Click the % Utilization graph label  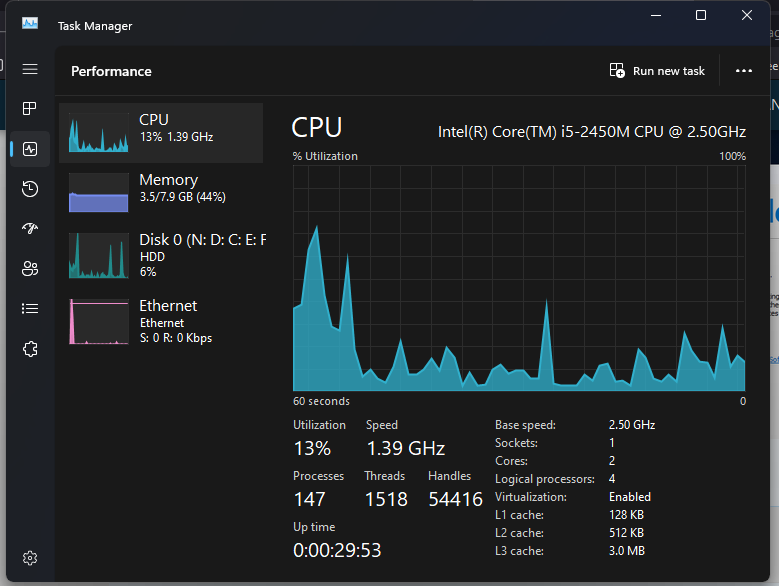click(x=325, y=156)
